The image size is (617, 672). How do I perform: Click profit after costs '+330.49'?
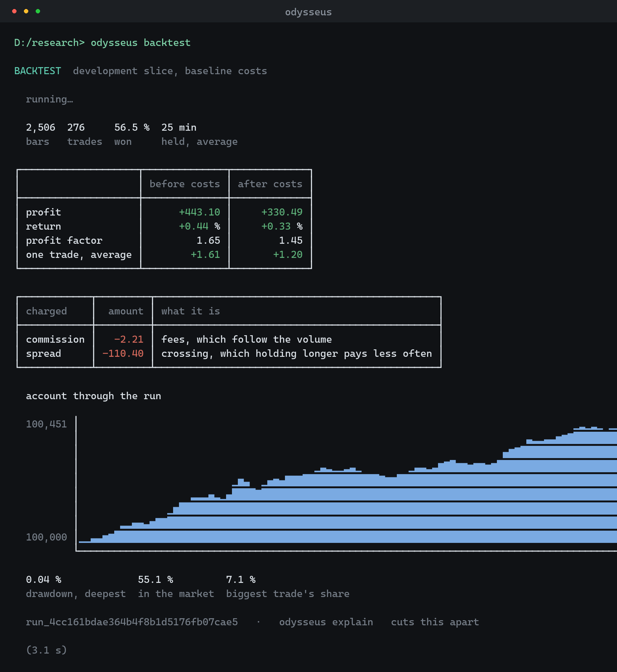click(x=282, y=212)
